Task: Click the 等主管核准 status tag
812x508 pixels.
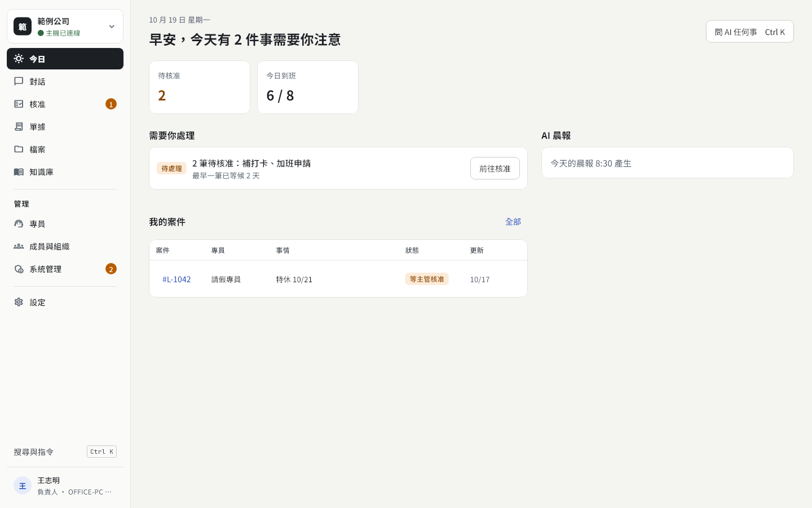Action: (x=427, y=279)
